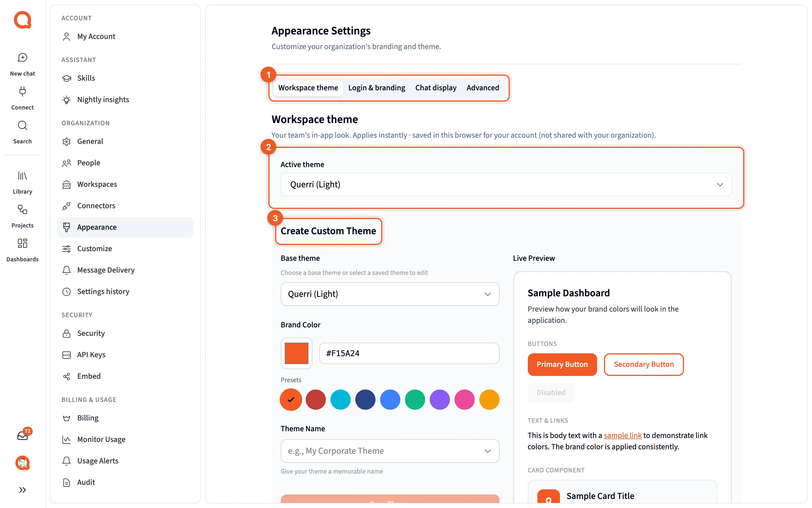Open the brand color picker swatch
Screen dimensions: 812x508
point(296,353)
